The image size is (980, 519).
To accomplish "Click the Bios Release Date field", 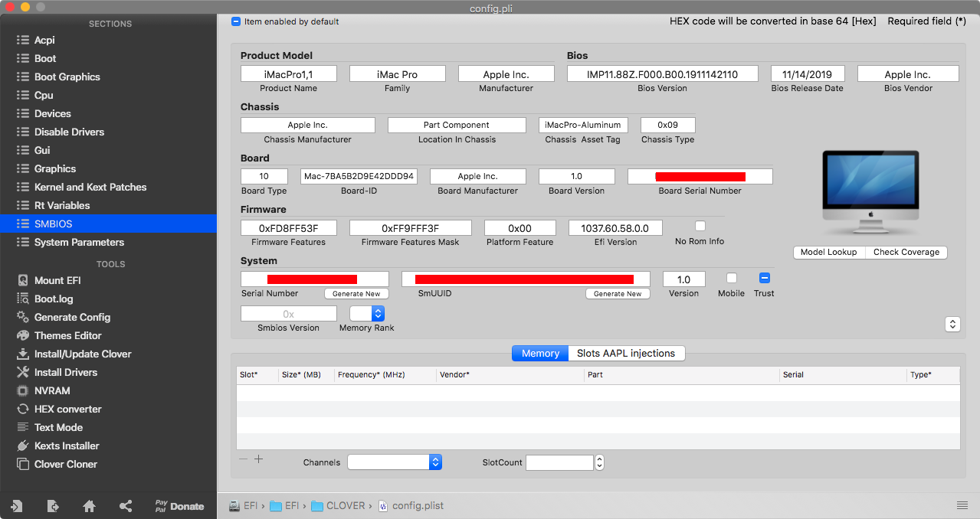I will pyautogui.click(x=807, y=74).
